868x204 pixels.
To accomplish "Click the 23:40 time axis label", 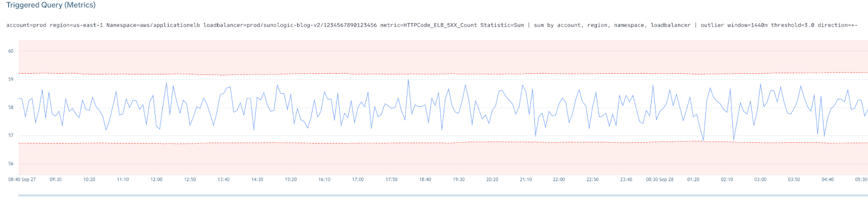I will (626, 180).
